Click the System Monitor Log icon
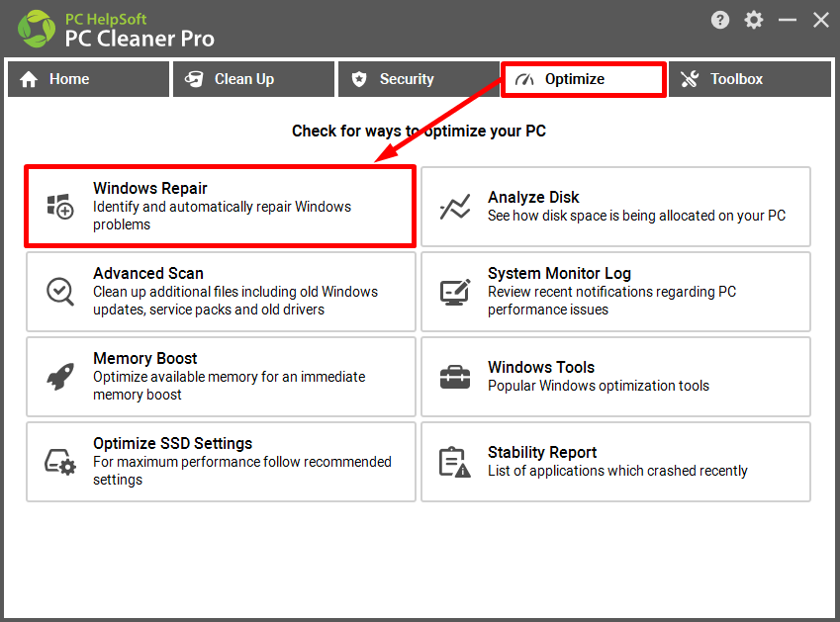 coord(455,292)
